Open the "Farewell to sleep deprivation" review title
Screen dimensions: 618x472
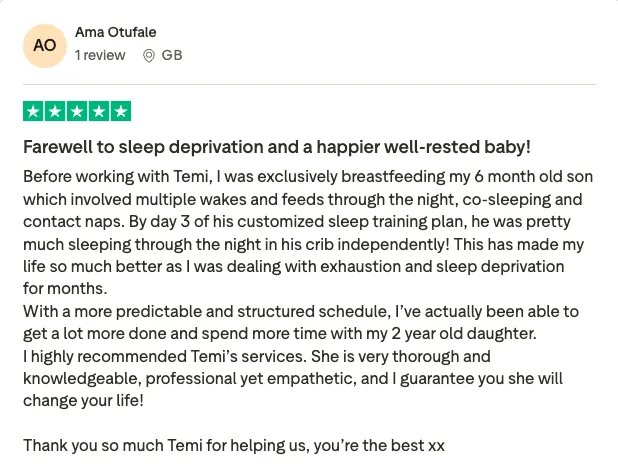click(x=277, y=147)
